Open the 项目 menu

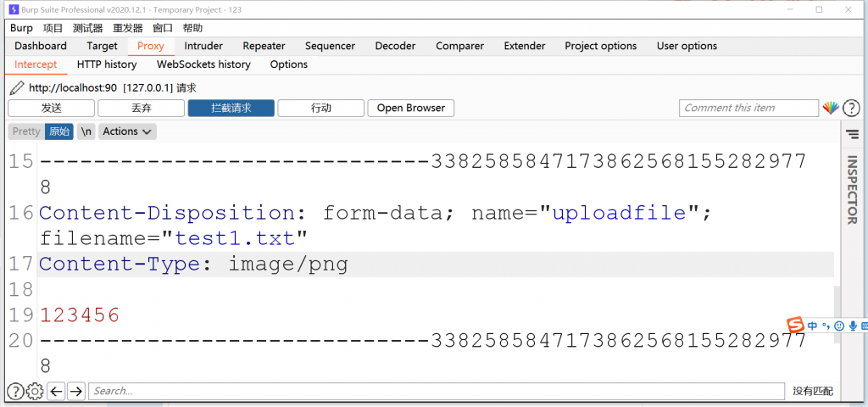coord(53,28)
